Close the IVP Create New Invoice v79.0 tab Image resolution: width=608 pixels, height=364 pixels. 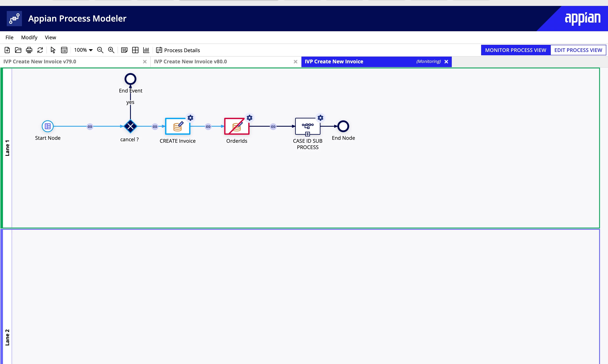[145, 62]
